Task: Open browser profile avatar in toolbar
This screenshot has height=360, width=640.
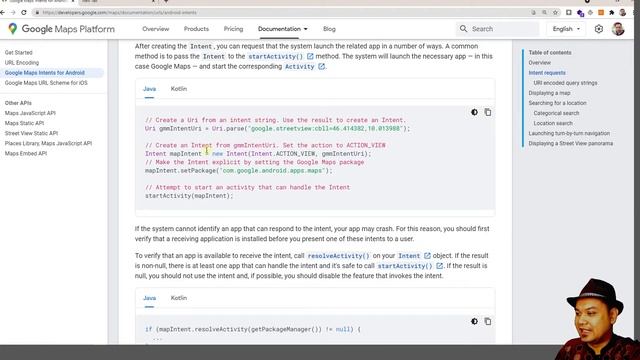Action: 622,13
